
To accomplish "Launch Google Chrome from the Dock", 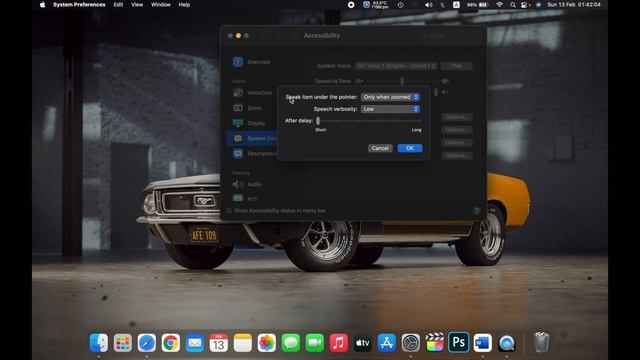I will [171, 343].
